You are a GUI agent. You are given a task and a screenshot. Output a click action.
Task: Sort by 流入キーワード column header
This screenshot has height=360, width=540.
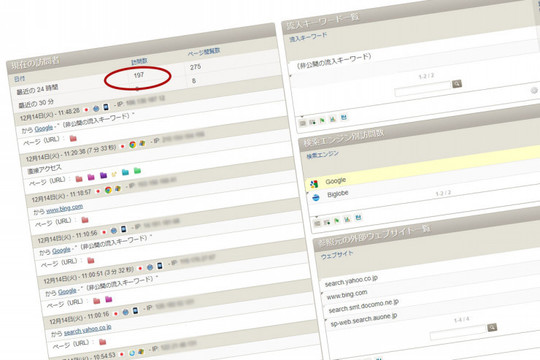click(308, 37)
